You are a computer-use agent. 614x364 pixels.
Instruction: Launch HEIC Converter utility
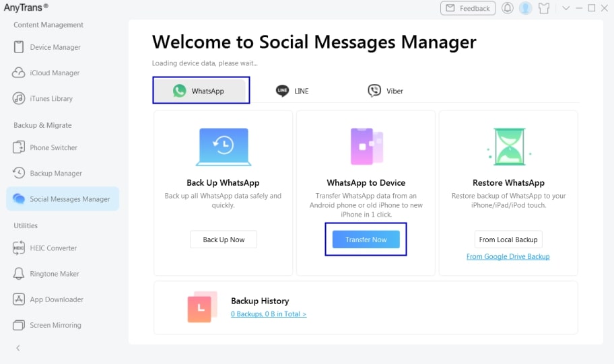click(53, 248)
